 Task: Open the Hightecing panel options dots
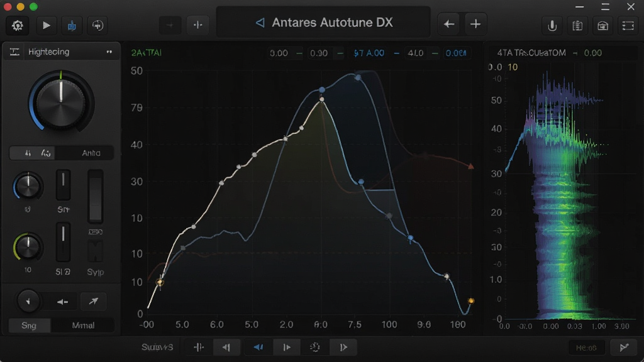pyautogui.click(x=109, y=52)
